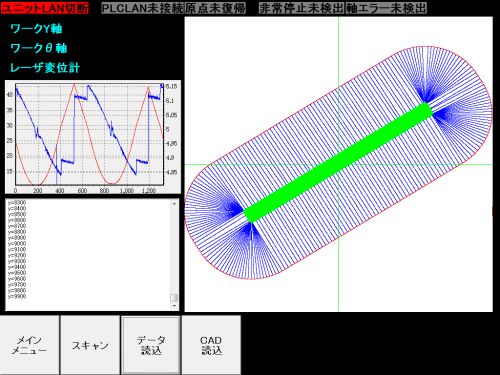Click the log scrollbar thumb
Viewport: 500px width, 375px height.
point(174,297)
